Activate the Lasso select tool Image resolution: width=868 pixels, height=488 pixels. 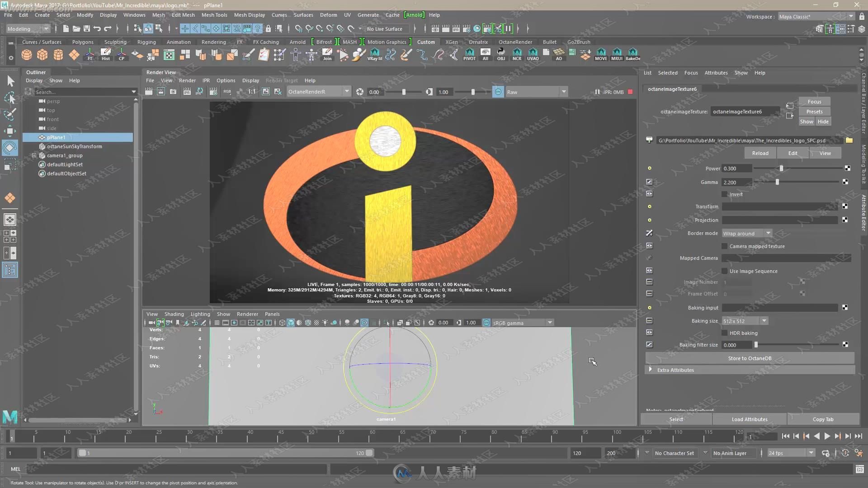[10, 98]
